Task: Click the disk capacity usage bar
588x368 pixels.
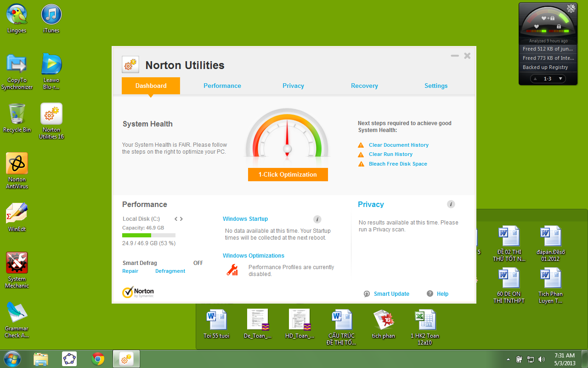Action: (x=148, y=235)
